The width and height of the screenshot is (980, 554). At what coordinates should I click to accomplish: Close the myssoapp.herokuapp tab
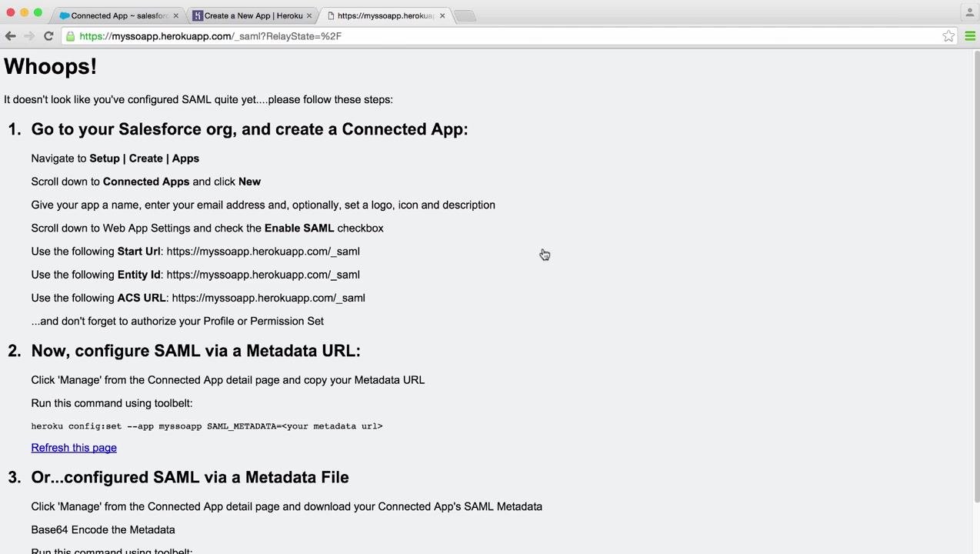point(442,15)
